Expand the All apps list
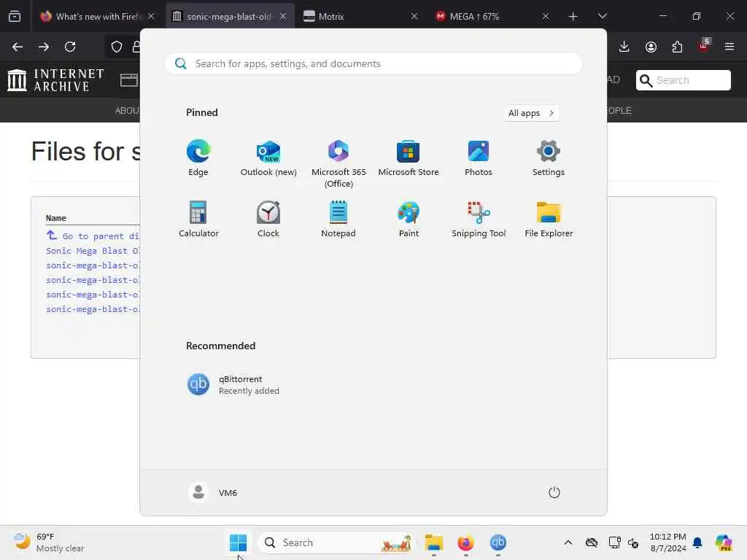Image resolution: width=747 pixels, height=560 pixels. pos(531,113)
